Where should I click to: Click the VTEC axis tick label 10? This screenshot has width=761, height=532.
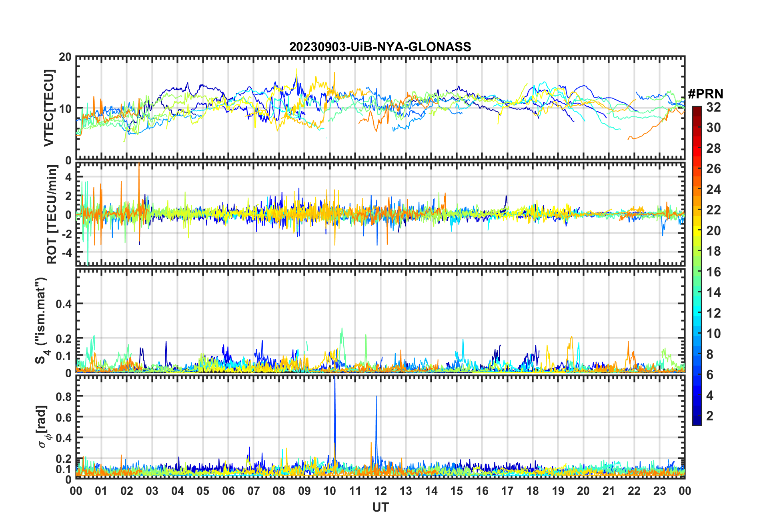[65, 108]
